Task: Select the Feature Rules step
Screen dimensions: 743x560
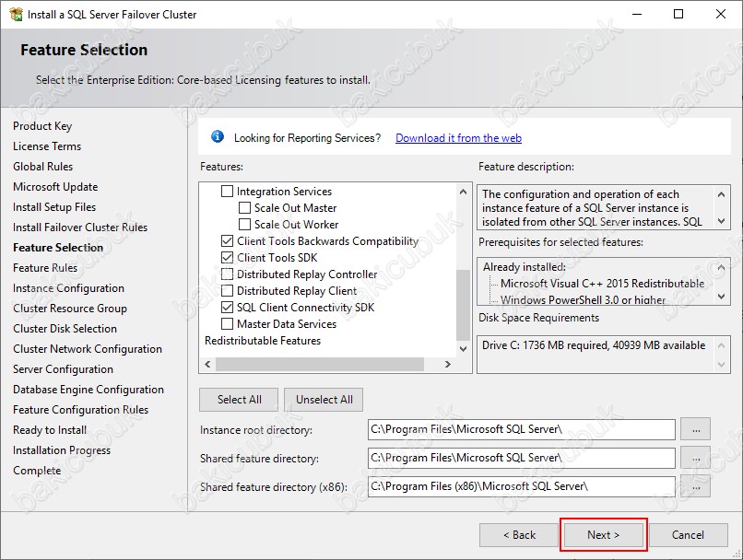Action: [45, 268]
